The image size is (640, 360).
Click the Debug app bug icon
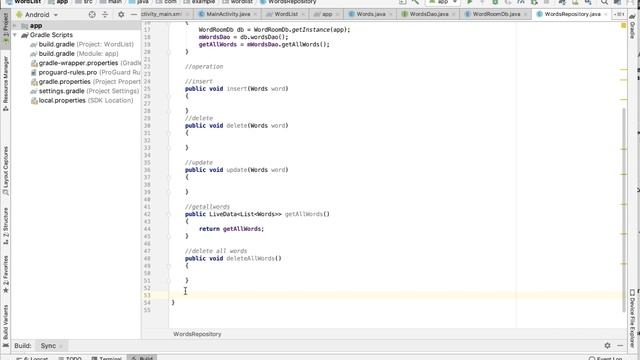click(x=495, y=2)
